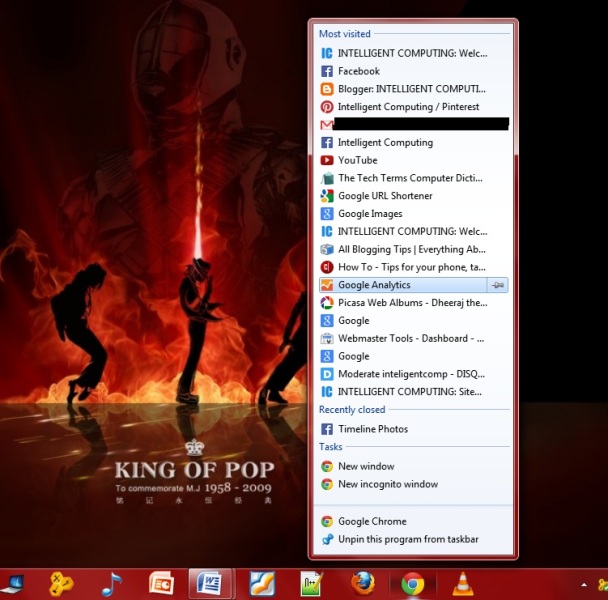Open Google Images entry

coord(414,214)
